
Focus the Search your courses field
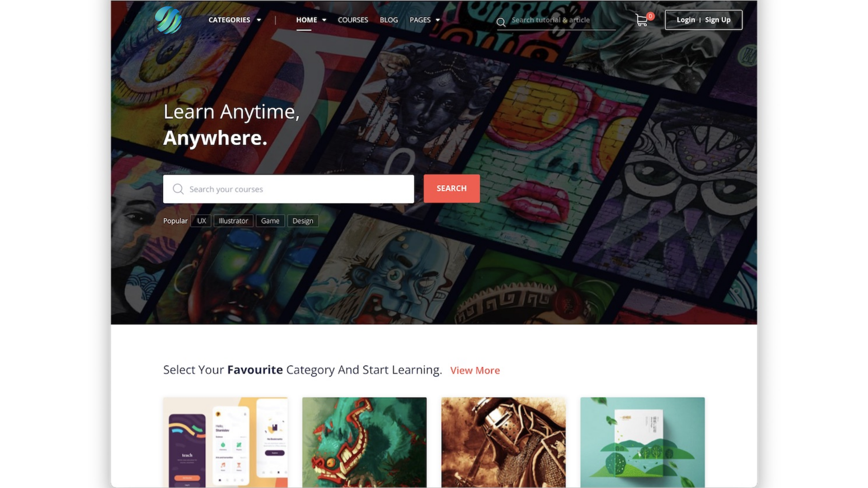[x=288, y=189]
